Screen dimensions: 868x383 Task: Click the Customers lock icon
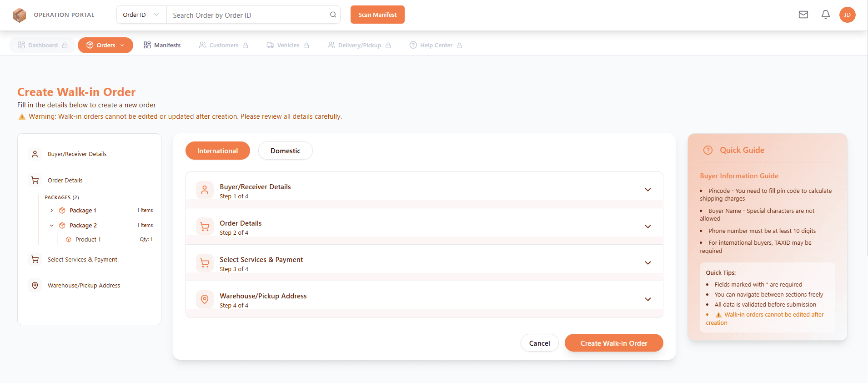[x=246, y=45]
